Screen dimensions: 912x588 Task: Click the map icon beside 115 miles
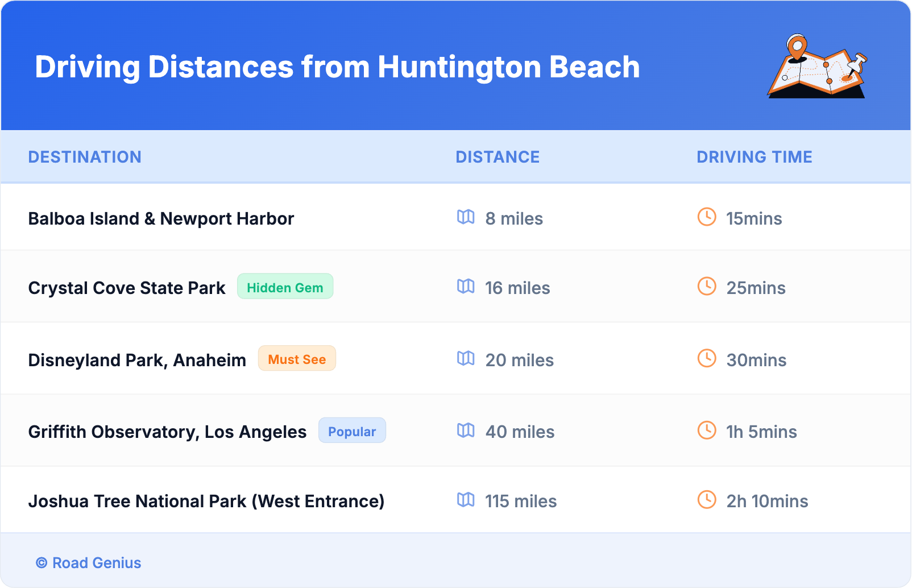466,500
